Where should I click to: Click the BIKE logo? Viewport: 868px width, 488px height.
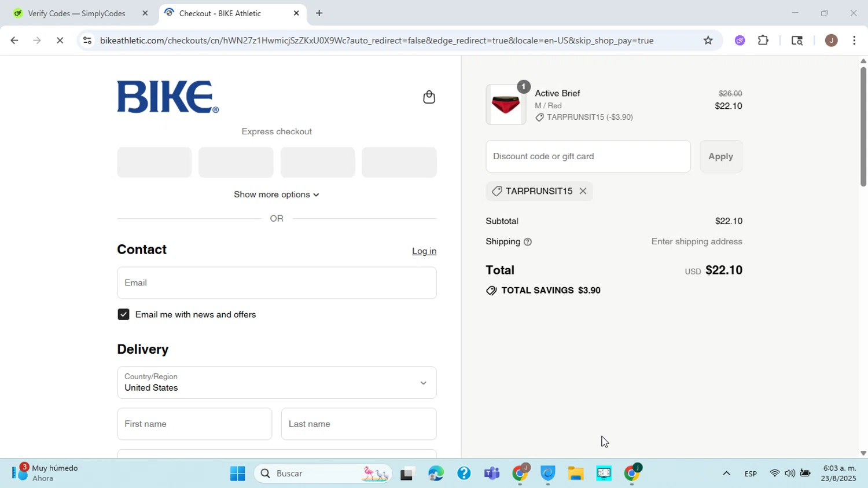click(168, 97)
